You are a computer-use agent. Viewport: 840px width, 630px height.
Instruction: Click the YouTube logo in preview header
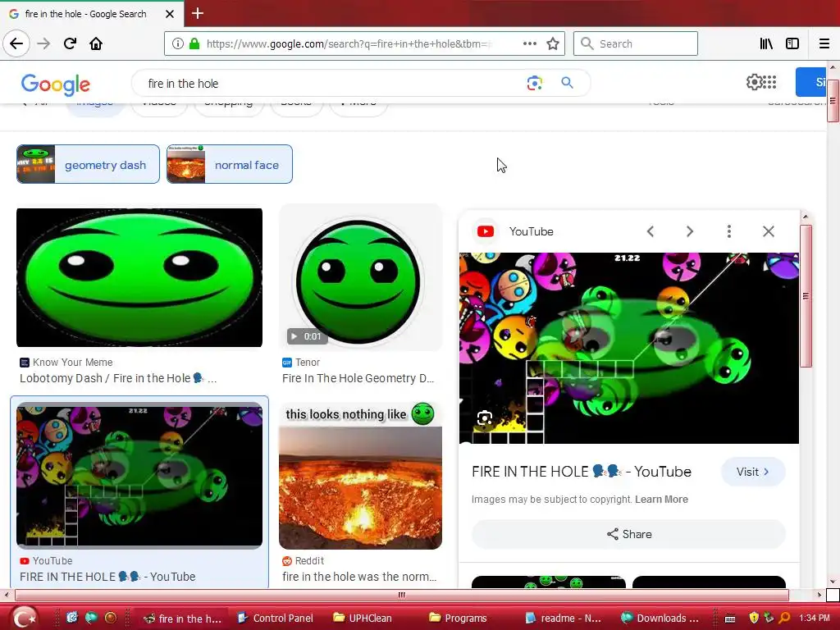tap(486, 231)
